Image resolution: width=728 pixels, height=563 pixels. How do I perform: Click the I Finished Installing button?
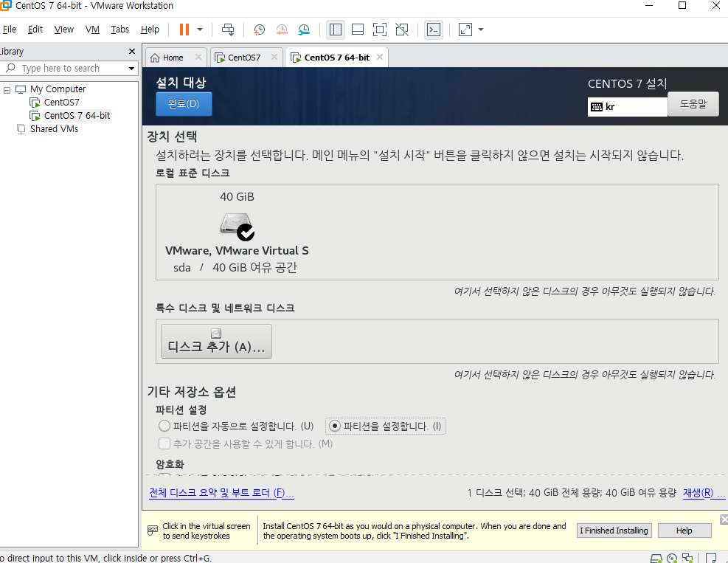(614, 531)
